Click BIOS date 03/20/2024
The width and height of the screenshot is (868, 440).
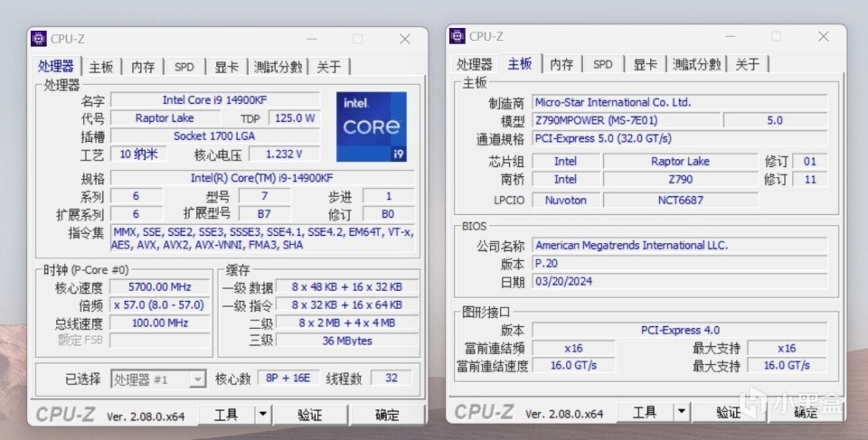(x=680, y=281)
